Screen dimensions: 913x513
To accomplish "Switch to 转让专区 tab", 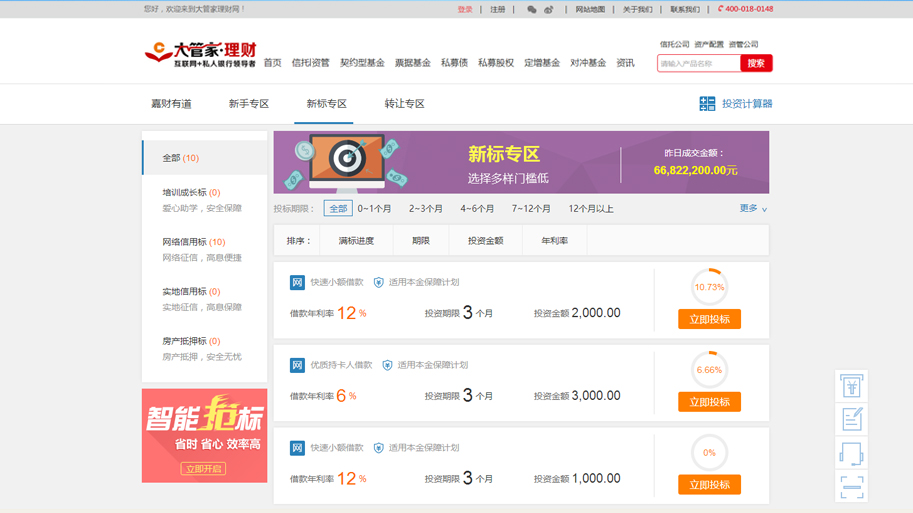I will coord(404,104).
